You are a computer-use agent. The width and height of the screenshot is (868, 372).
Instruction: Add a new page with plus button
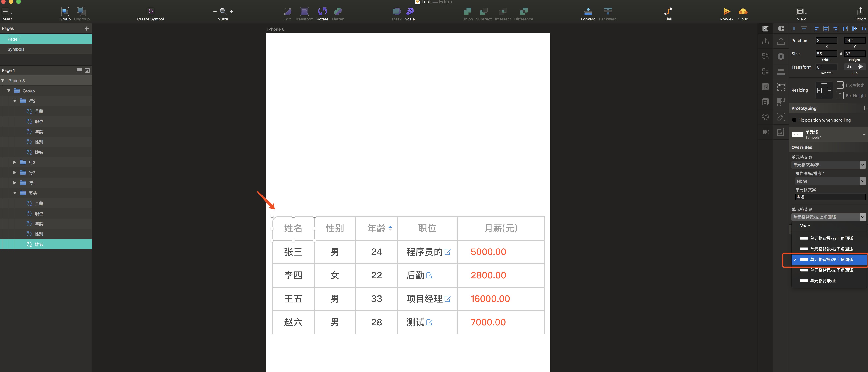87,29
